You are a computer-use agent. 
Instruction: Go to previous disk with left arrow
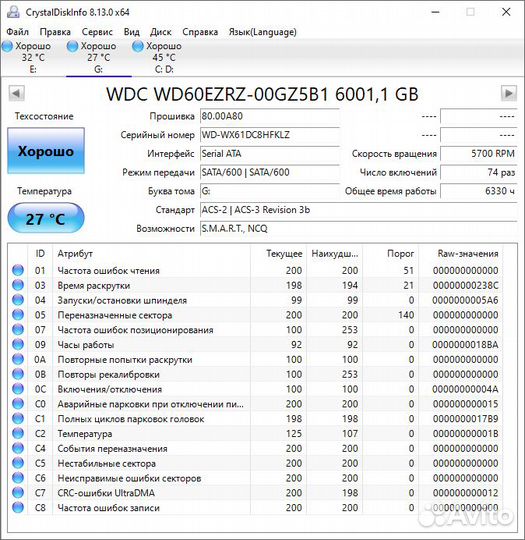[x=16, y=93]
